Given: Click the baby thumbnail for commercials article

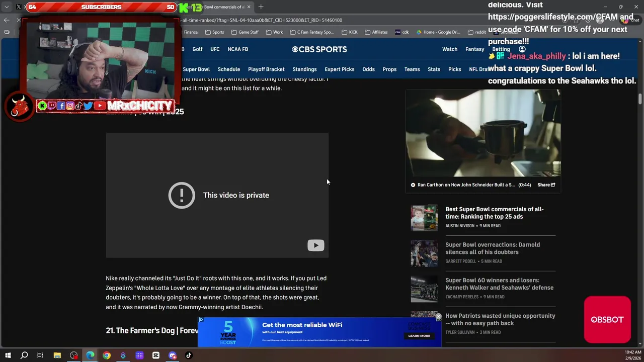Looking at the screenshot, I should 424,218.
